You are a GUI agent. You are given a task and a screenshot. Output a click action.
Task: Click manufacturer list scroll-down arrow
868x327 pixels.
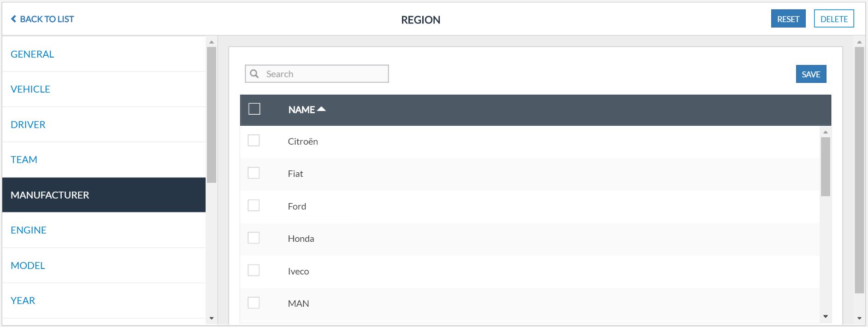826,316
